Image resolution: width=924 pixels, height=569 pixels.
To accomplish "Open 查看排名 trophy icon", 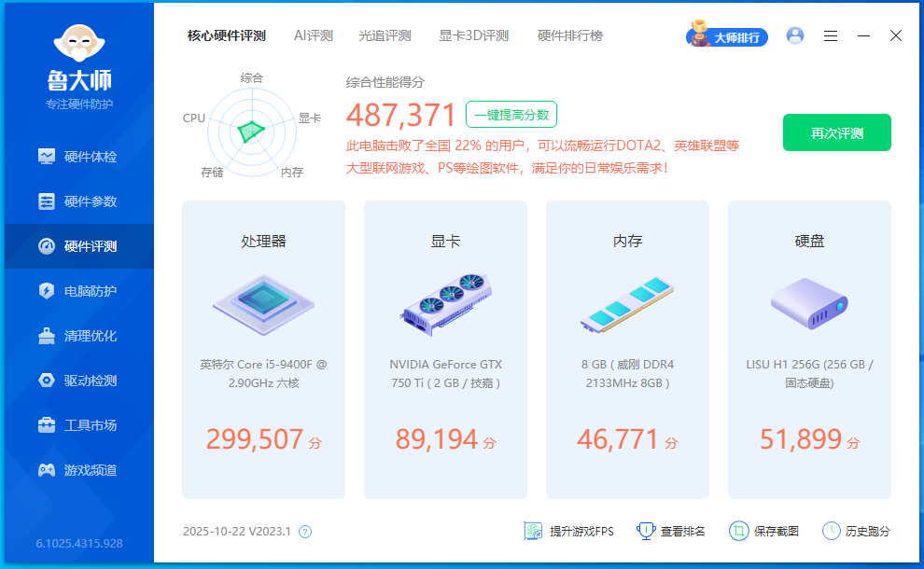I will 645,531.
